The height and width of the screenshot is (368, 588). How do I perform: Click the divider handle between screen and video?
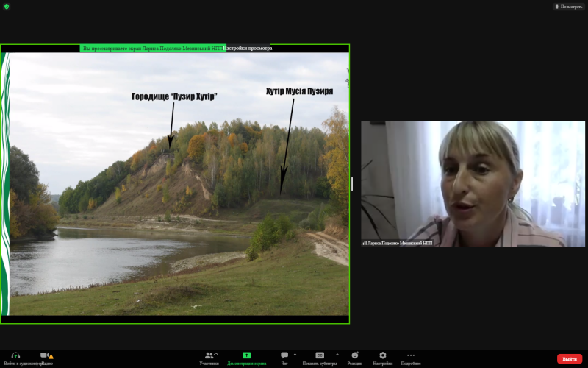click(x=352, y=184)
